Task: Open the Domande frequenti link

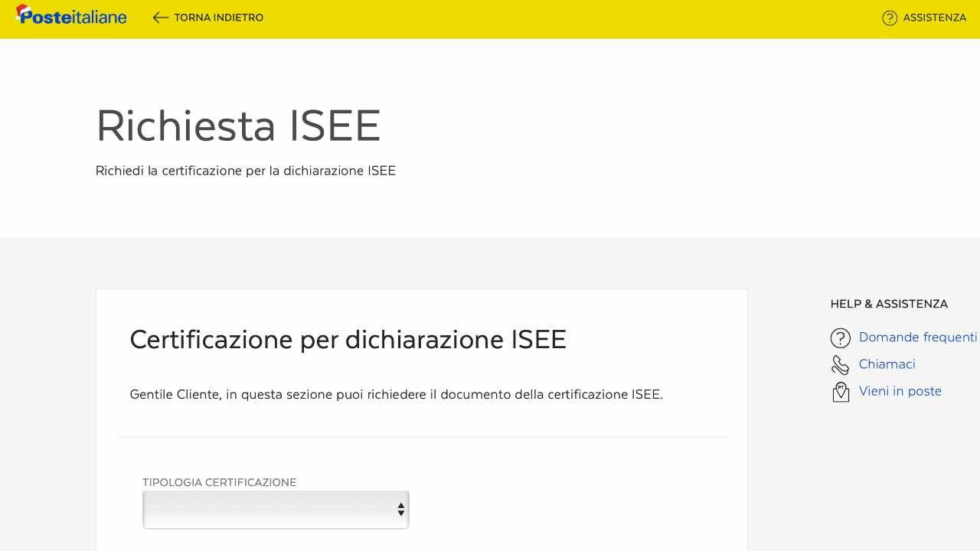Action: coord(917,337)
